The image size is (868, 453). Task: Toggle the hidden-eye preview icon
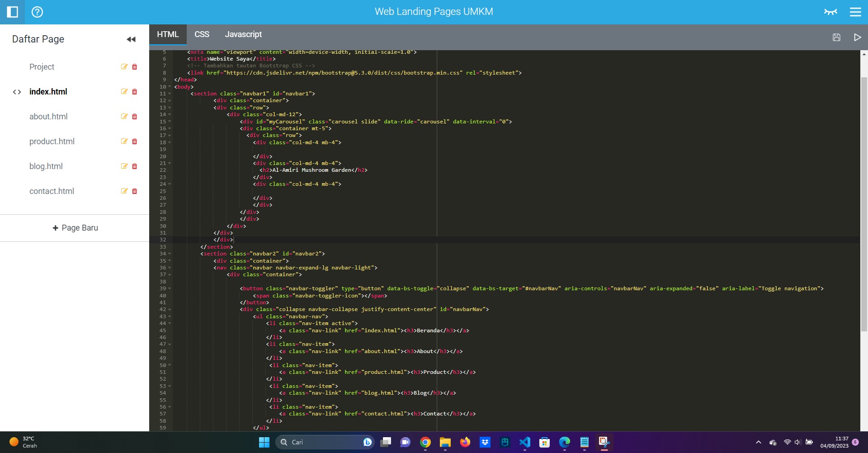click(x=830, y=12)
